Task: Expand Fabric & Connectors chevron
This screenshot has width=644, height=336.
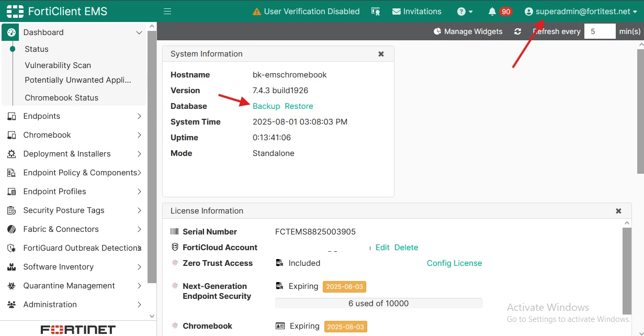Action: [x=139, y=229]
